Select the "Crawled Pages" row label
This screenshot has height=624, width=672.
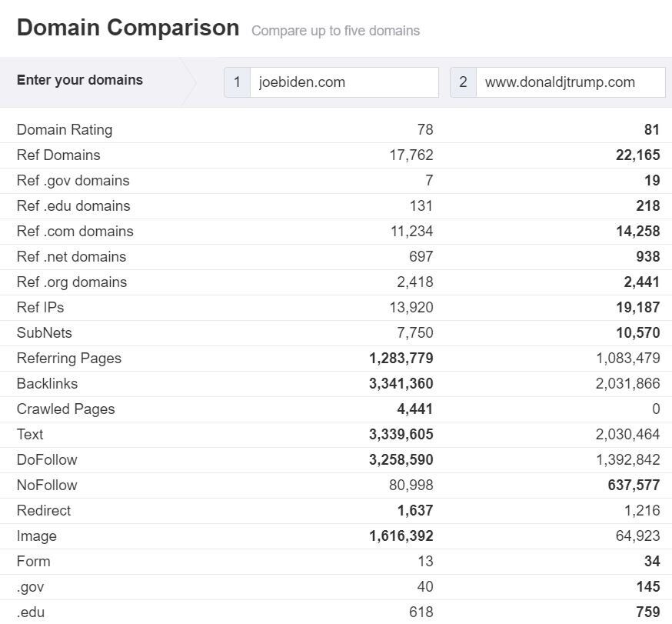(66, 409)
